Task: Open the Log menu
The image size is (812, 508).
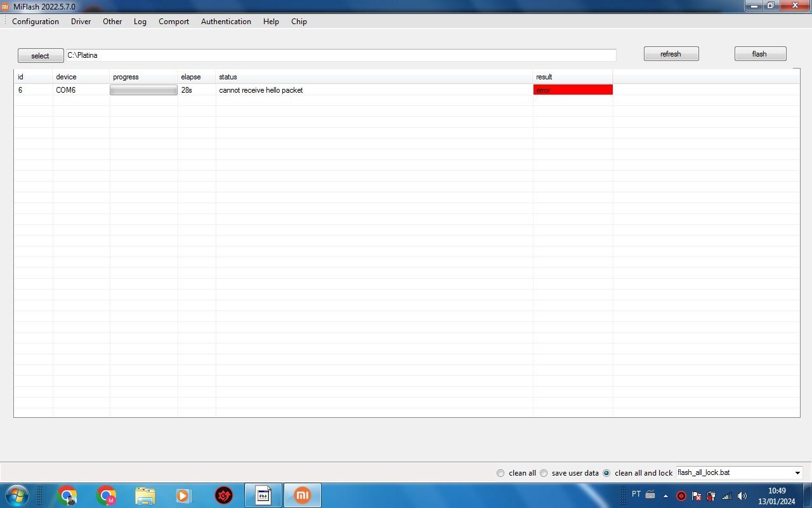Action: click(x=140, y=22)
